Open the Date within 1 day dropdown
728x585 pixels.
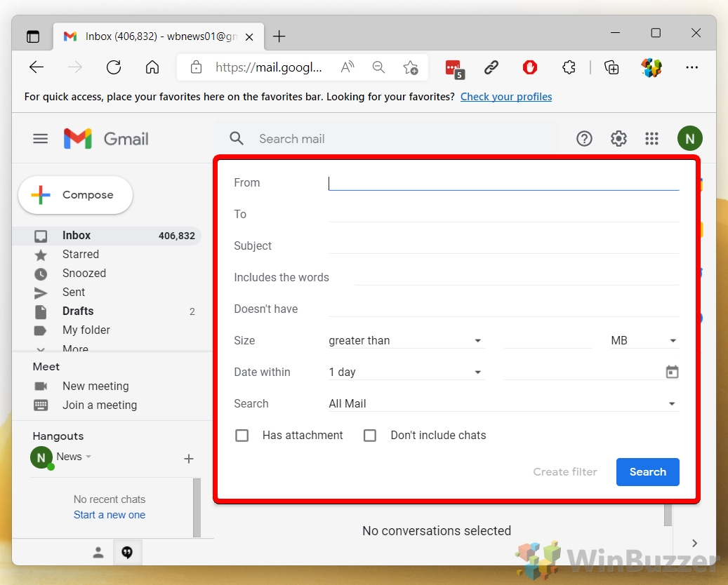(406, 372)
